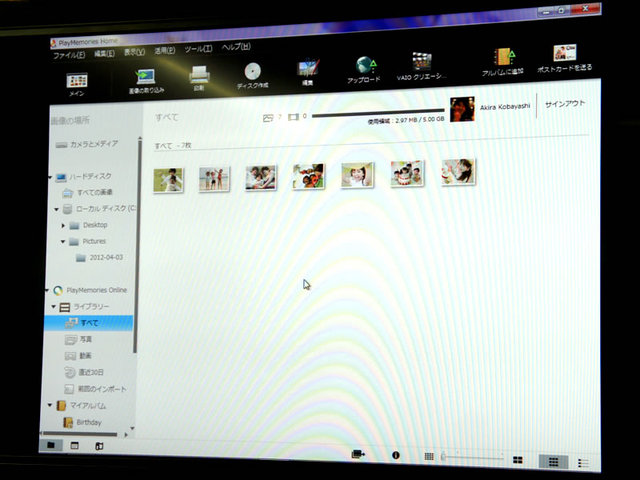Viewport: 640px width, 480px height.
Task: Launch VAIO クリエーション from the toolbar
Action: 421,66
